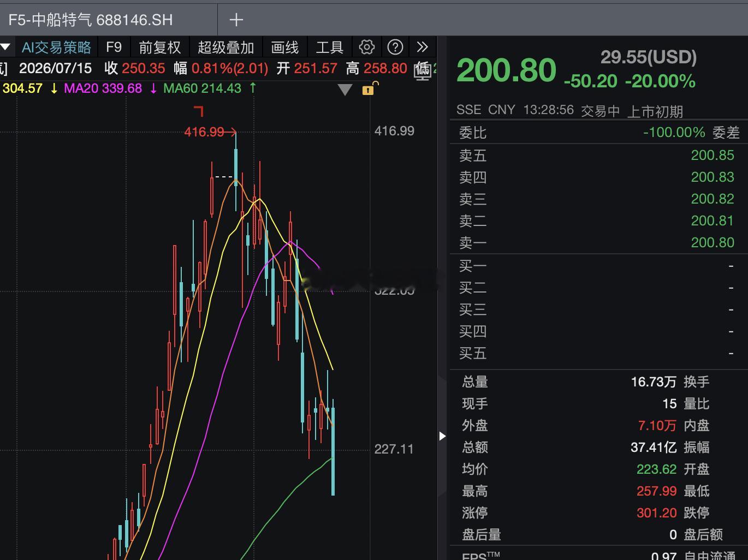Click the 量比 label
Image resolution: width=748 pixels, height=560 pixels.
[697, 404]
